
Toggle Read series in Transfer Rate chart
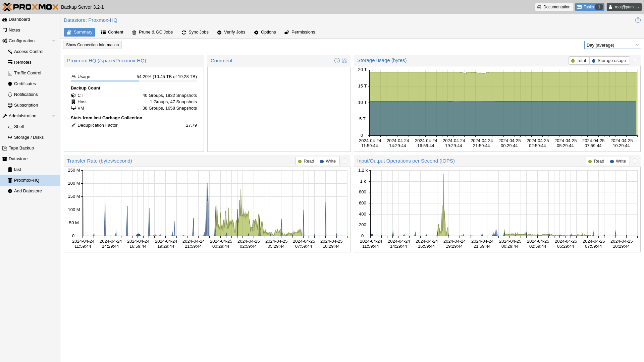pos(306,161)
